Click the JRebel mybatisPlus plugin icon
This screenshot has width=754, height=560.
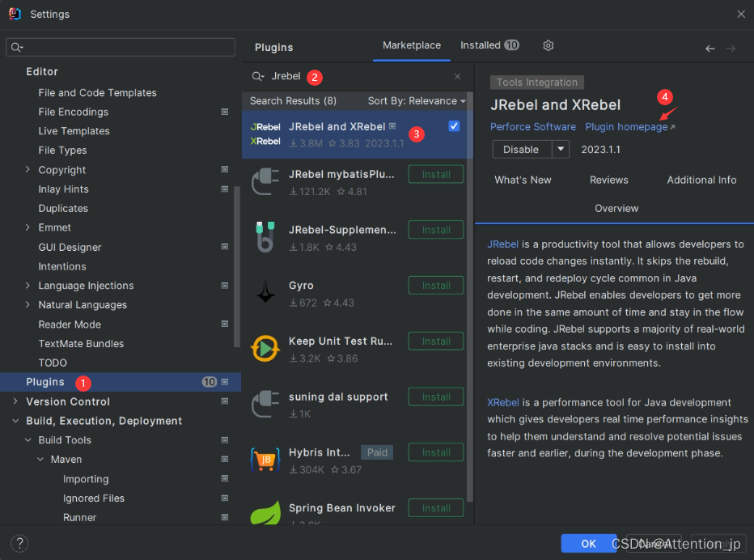click(266, 181)
